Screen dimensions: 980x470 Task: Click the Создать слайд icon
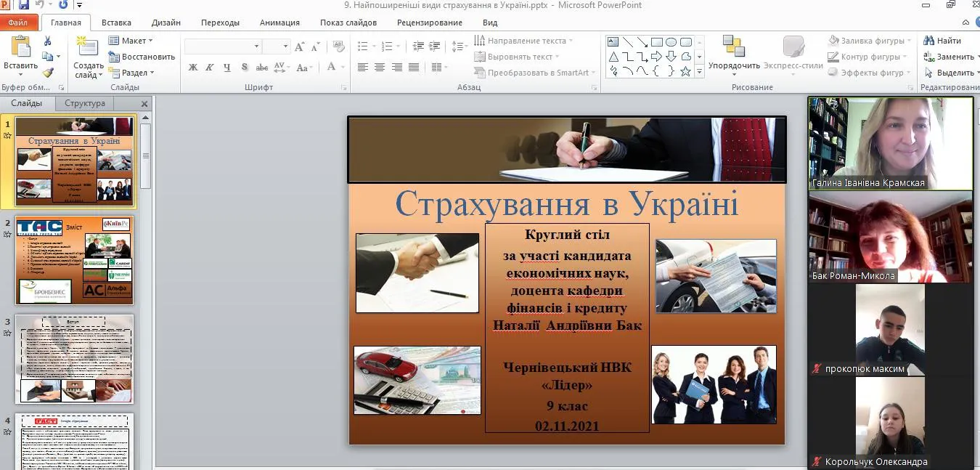point(89,57)
